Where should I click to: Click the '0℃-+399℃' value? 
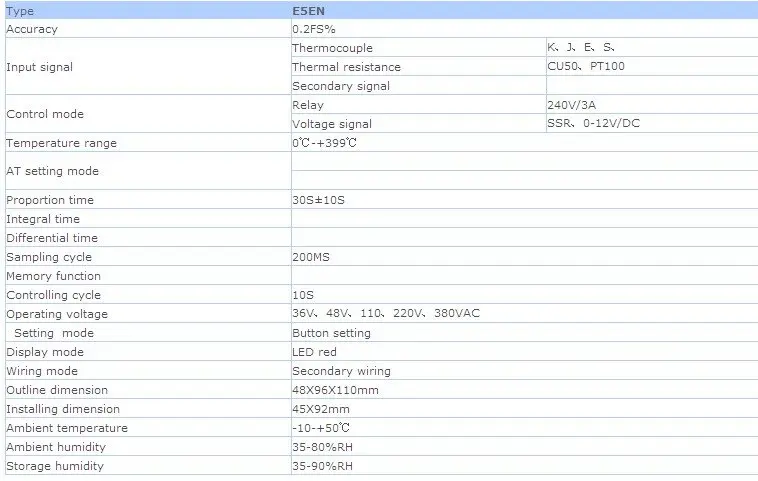(x=324, y=143)
